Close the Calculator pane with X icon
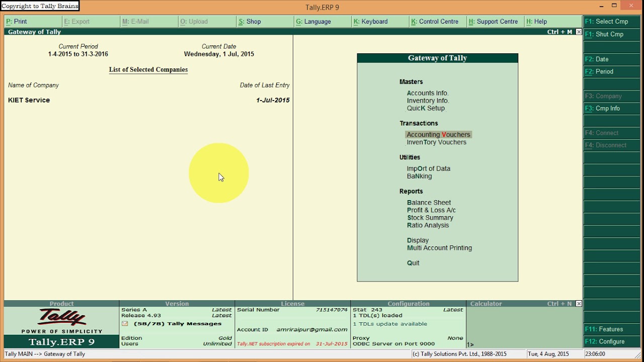 579,304
